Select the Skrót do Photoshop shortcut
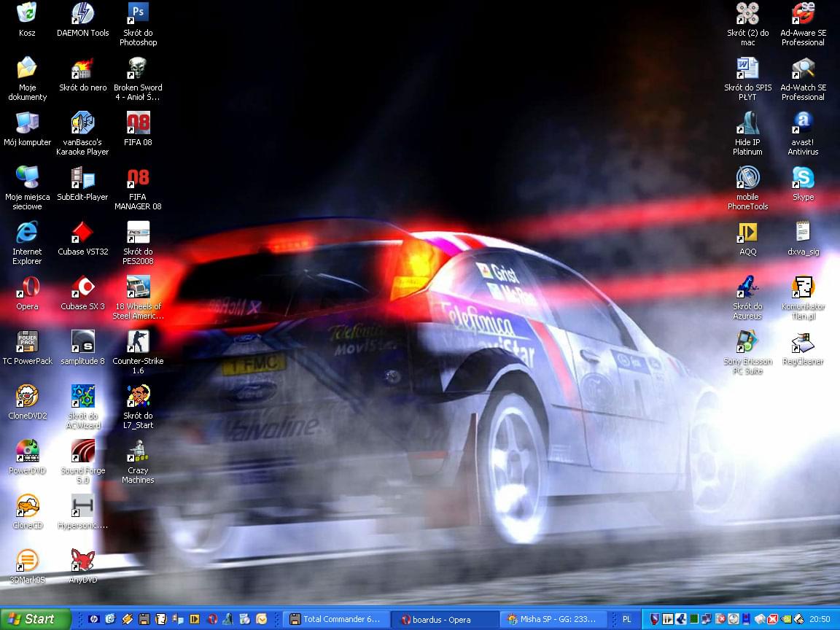 (x=138, y=25)
